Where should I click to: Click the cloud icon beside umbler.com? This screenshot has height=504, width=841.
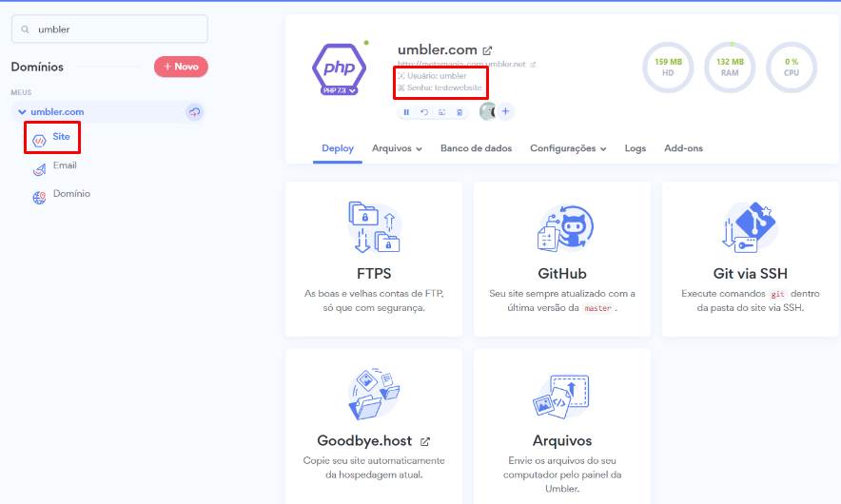194,112
